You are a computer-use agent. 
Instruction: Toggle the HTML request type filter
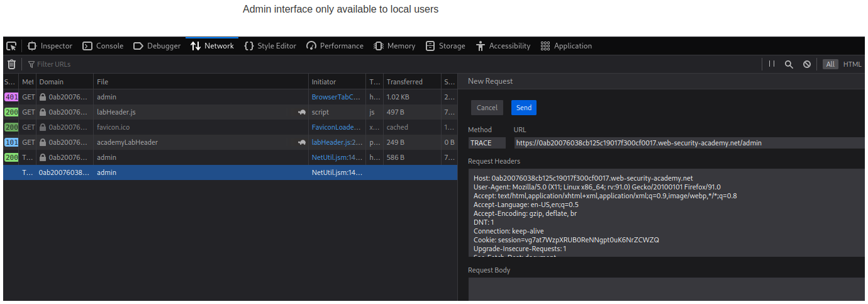click(x=852, y=64)
